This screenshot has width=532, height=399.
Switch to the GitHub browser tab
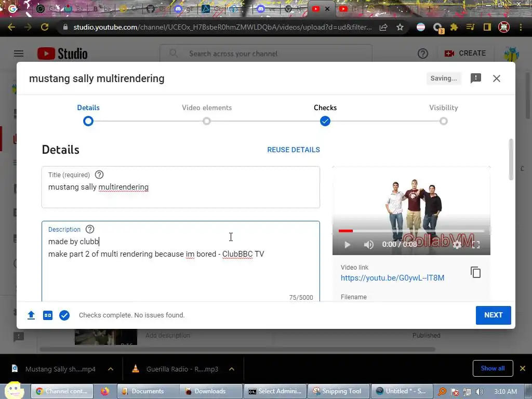(x=156, y=9)
